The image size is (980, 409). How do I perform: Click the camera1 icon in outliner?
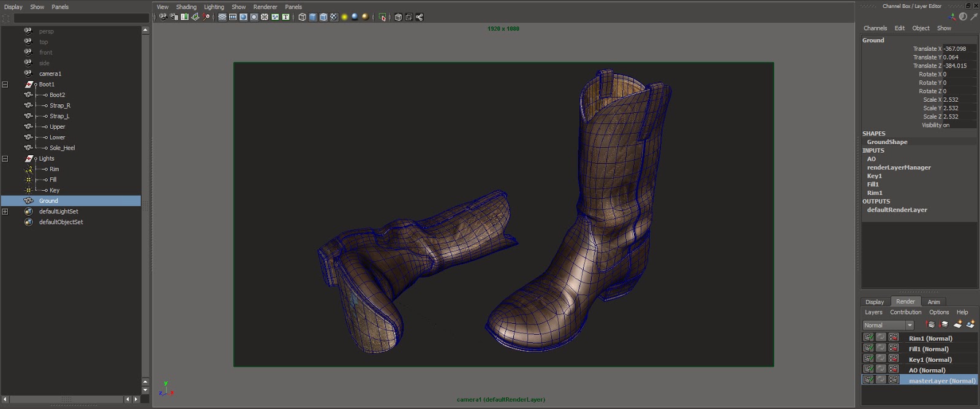coord(28,74)
